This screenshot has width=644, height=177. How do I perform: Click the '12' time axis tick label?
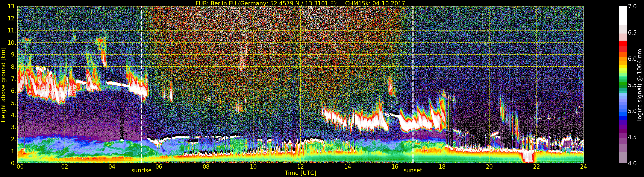[300, 166]
